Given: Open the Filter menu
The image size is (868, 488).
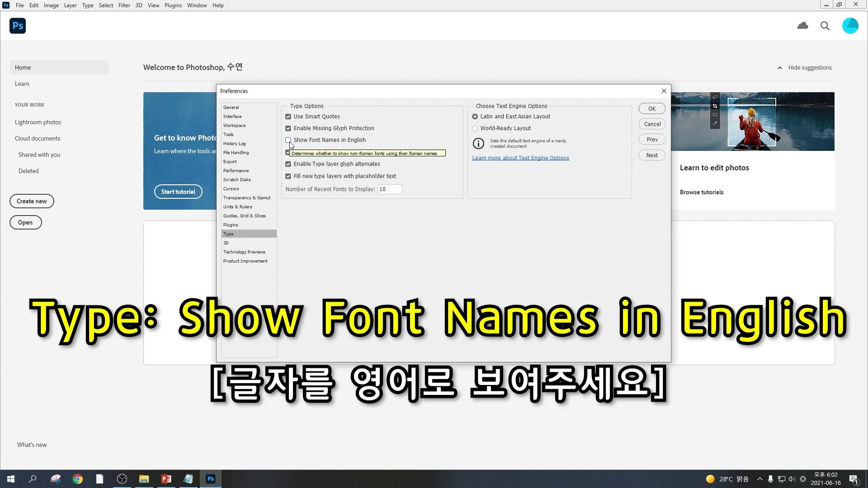Looking at the screenshot, I should (x=124, y=5).
